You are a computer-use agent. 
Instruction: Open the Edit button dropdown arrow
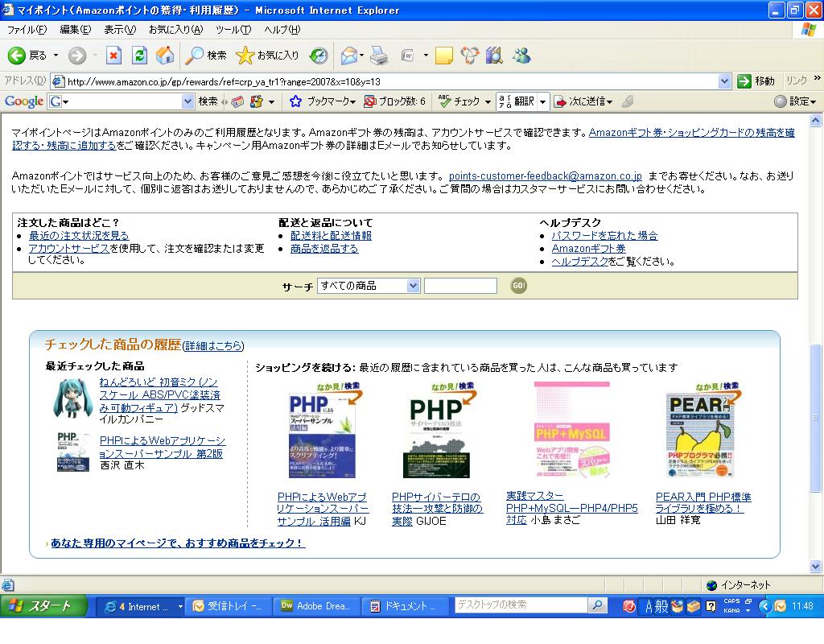pos(425,56)
